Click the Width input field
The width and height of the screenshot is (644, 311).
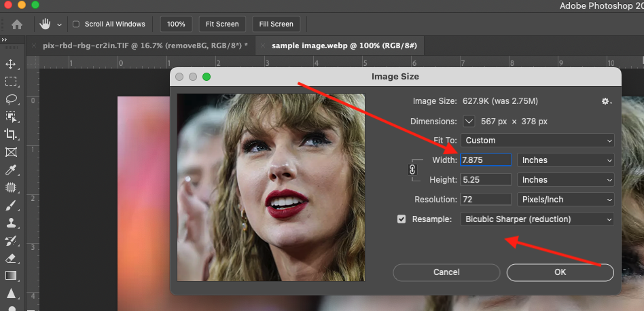[x=485, y=160]
